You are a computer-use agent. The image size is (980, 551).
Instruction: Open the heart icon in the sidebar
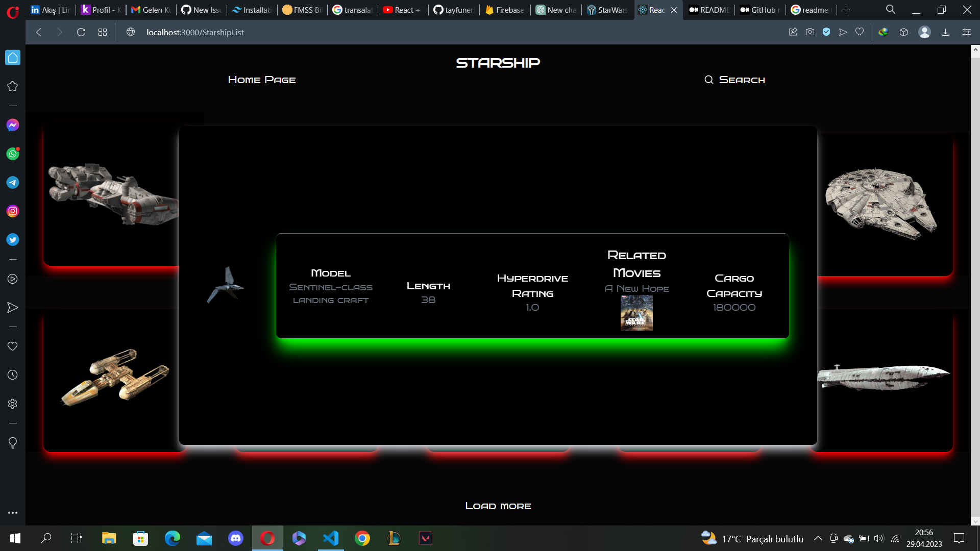pos(13,346)
